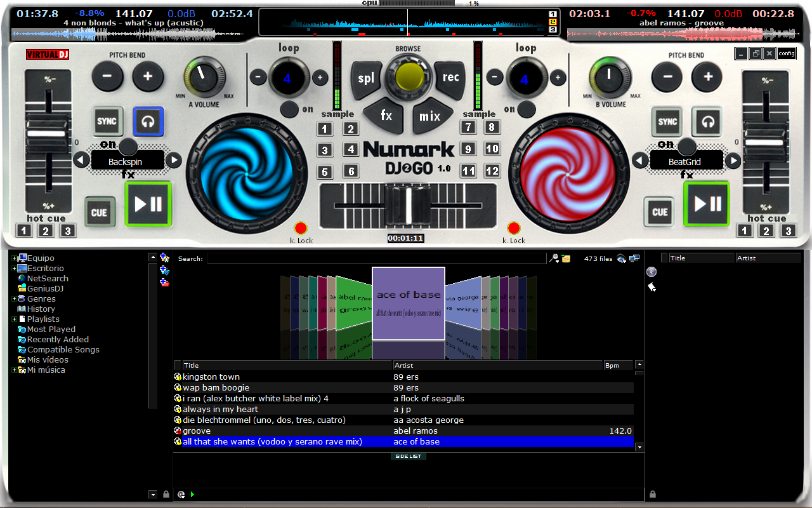The width and height of the screenshot is (812, 508).
Task: Open config from the top-right buttons
Action: pos(787,53)
